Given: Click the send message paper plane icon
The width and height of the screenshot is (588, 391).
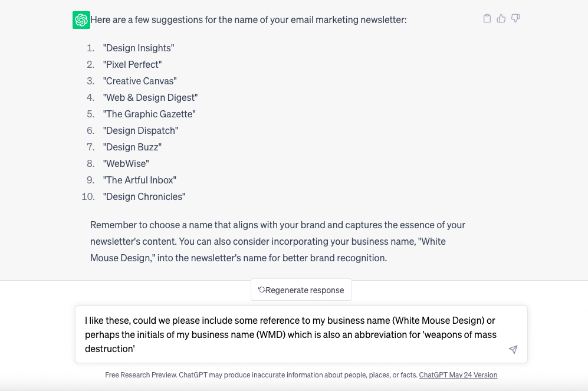Looking at the screenshot, I should [513, 349].
